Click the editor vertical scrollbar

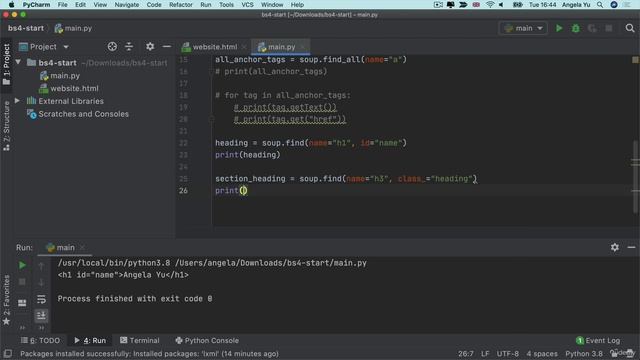point(635,176)
